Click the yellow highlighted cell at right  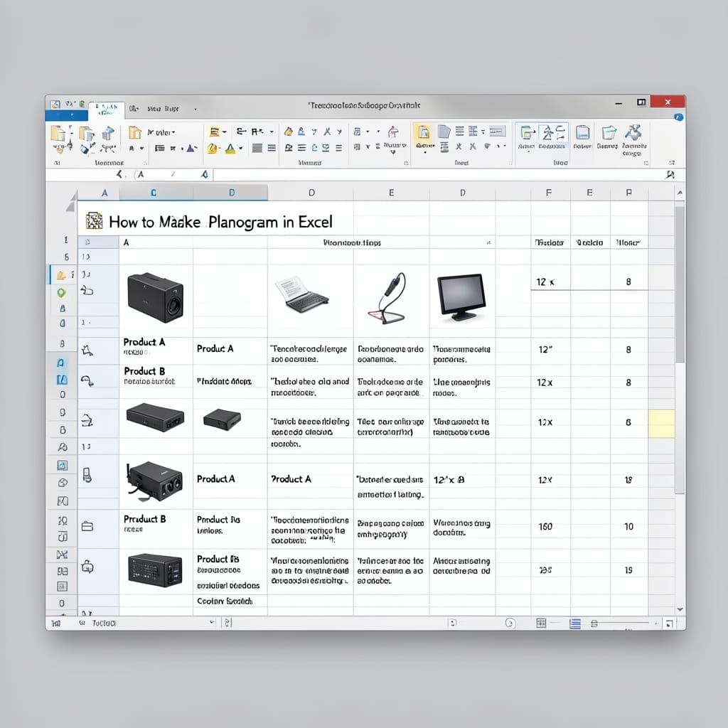(x=661, y=424)
